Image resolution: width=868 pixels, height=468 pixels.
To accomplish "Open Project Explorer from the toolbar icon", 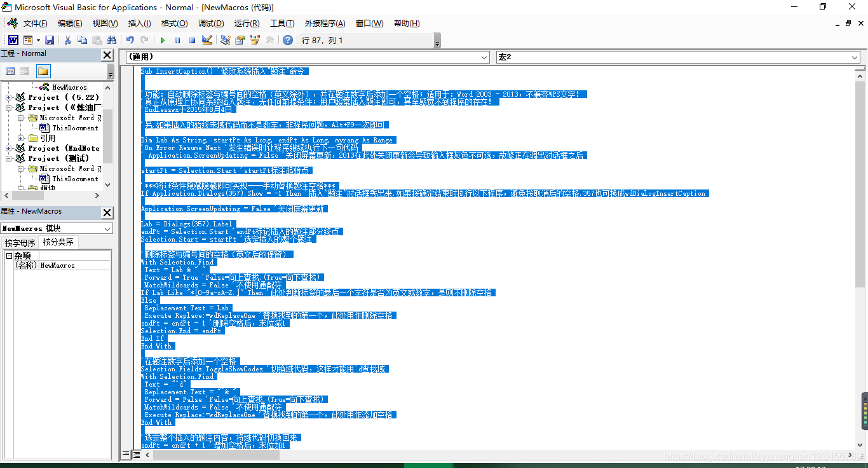I will (226, 40).
